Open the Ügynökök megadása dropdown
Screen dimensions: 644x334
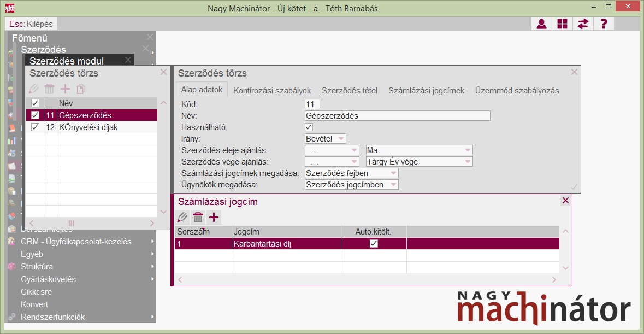pos(393,185)
